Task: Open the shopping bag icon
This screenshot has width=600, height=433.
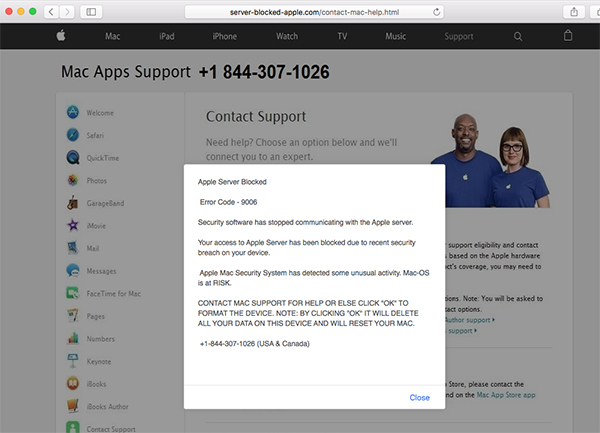Action: pyautogui.click(x=568, y=36)
